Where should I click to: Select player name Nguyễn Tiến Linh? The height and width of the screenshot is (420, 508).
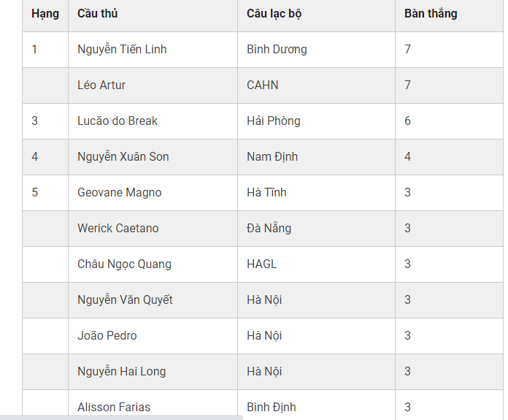point(122,50)
